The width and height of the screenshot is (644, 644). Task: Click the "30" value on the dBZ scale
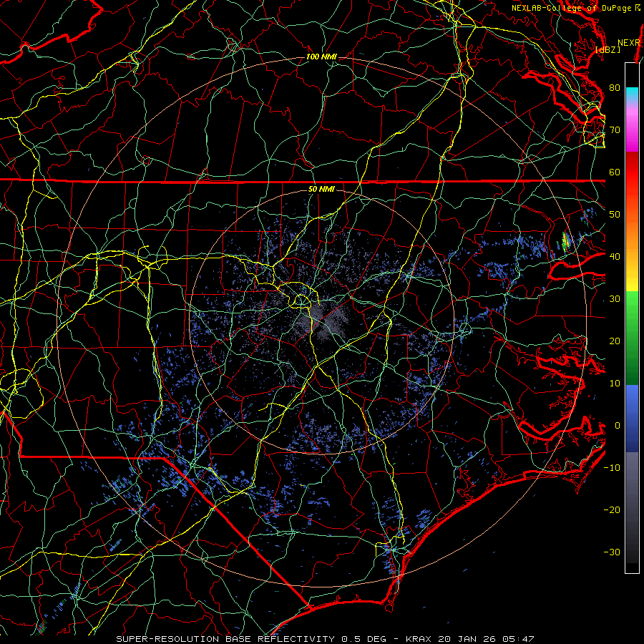click(615, 299)
